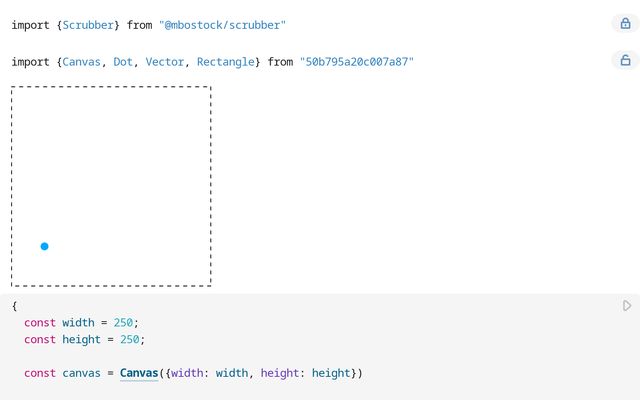Click the Scrubber name in the first import
The width and height of the screenshot is (640, 400).
click(88, 24)
